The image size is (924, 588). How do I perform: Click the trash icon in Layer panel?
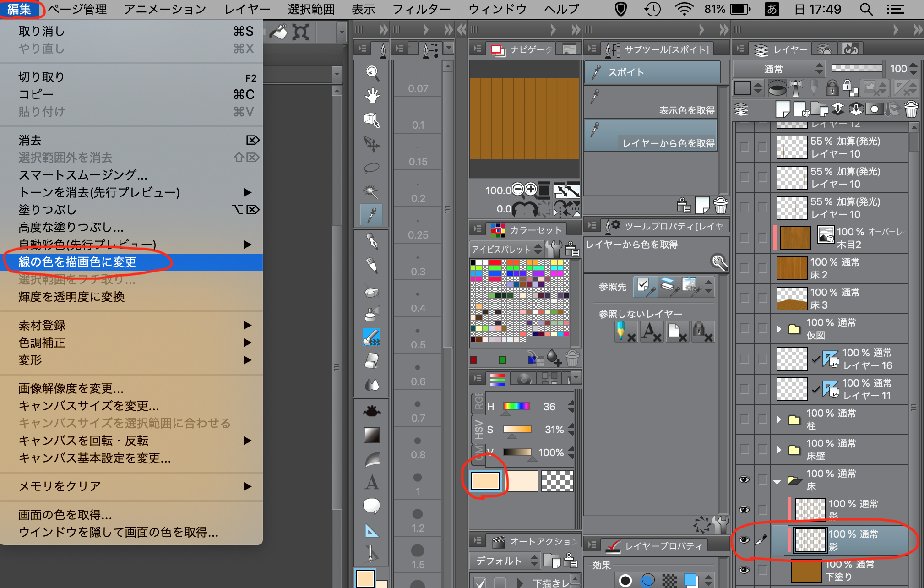point(911,109)
